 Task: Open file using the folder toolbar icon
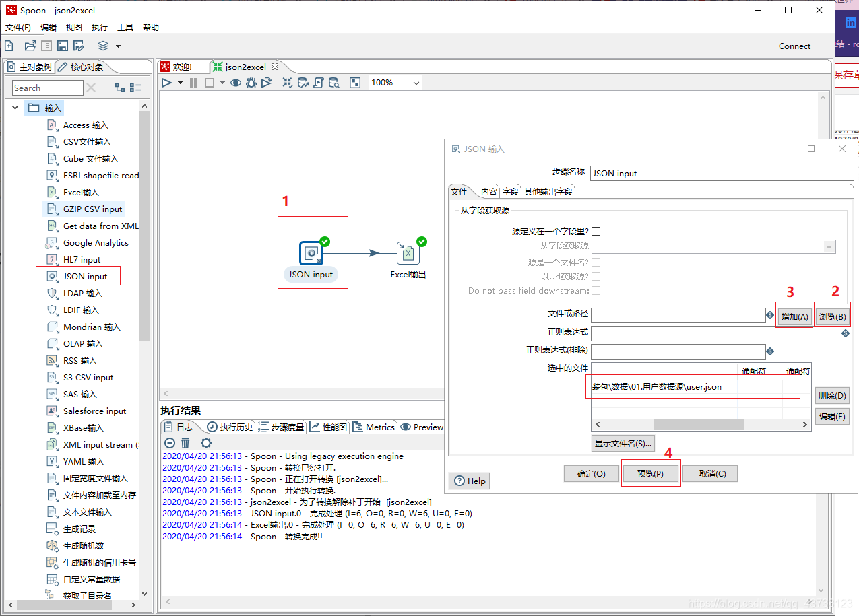tap(30, 46)
